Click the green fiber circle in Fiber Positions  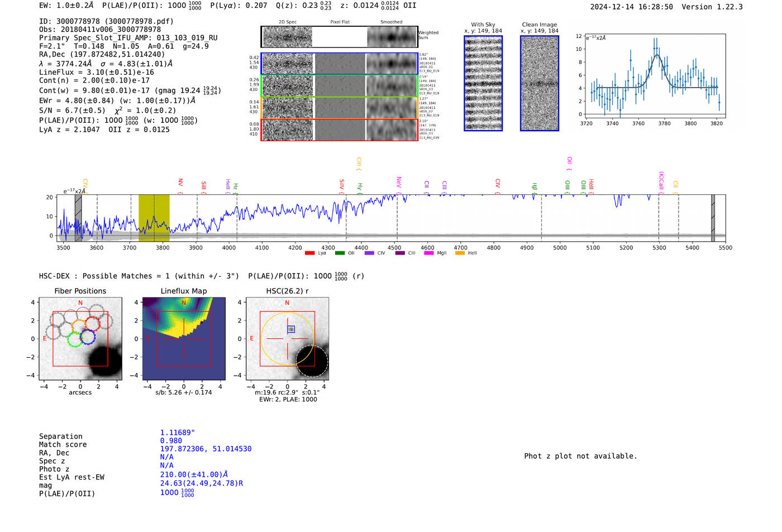click(x=74, y=339)
